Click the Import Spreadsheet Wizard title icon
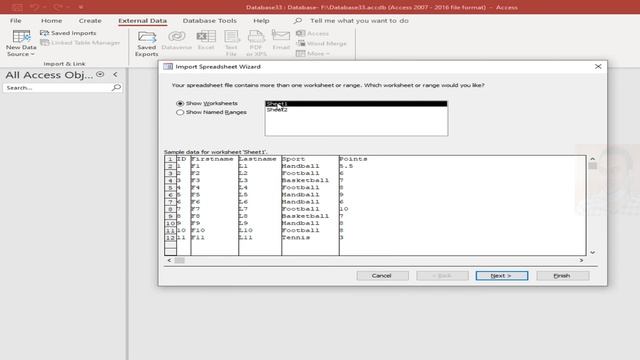 pos(168,66)
